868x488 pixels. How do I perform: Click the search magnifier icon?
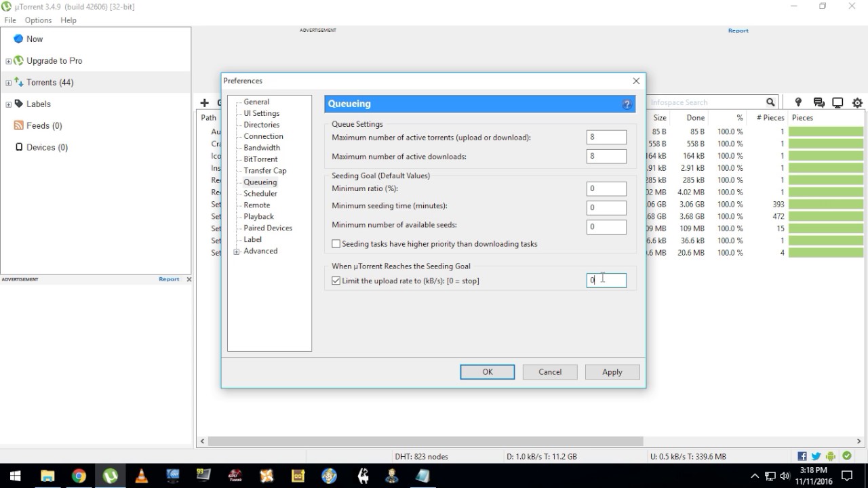coord(770,102)
